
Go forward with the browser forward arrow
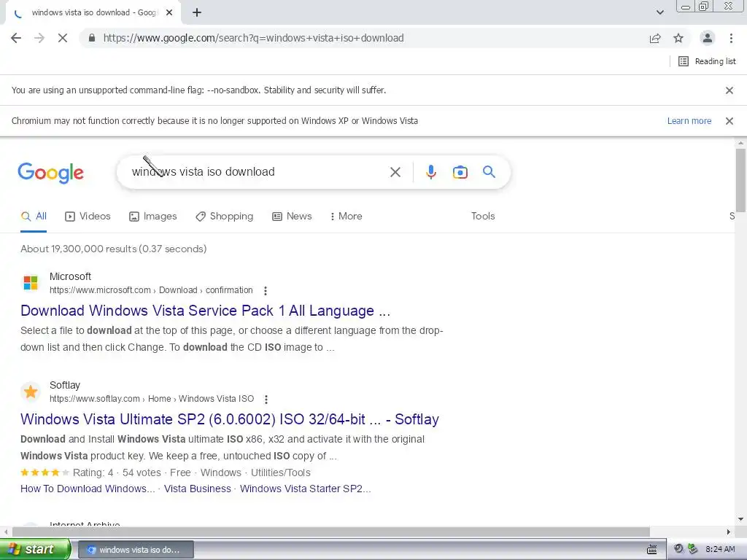pos(39,38)
